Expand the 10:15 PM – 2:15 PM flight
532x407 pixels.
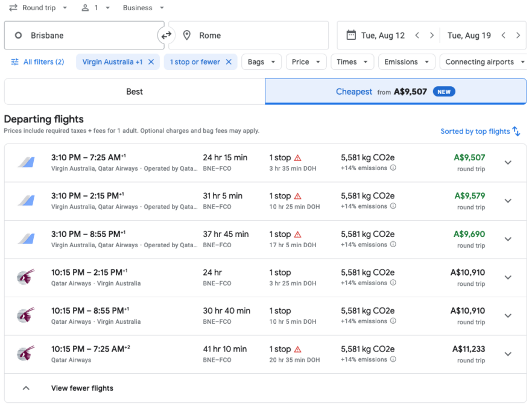tap(508, 277)
